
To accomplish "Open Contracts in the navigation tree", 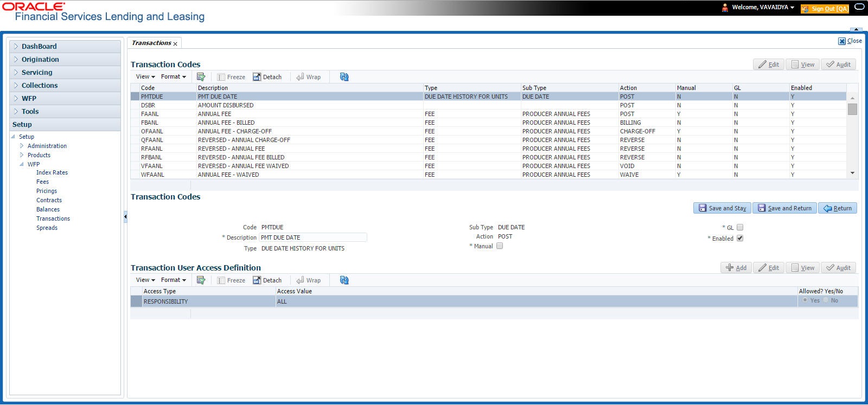I will point(49,200).
